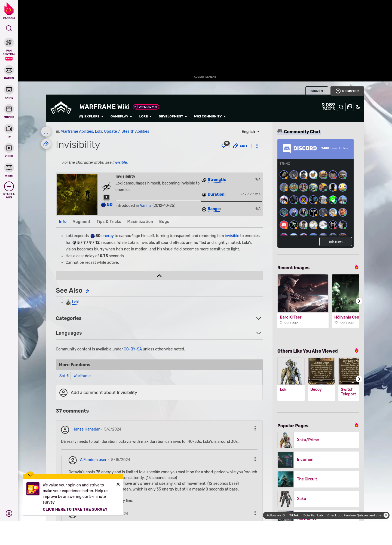Open the Explore menu

[91, 116]
